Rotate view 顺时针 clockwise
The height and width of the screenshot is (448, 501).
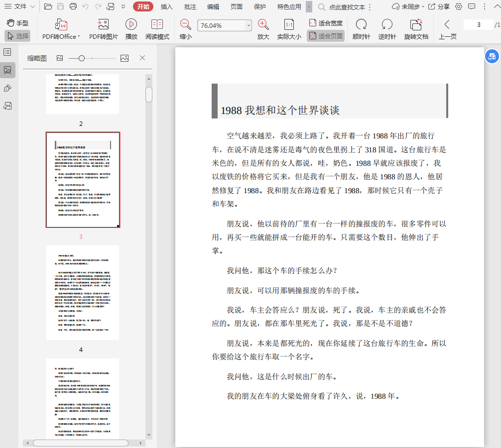click(x=362, y=29)
